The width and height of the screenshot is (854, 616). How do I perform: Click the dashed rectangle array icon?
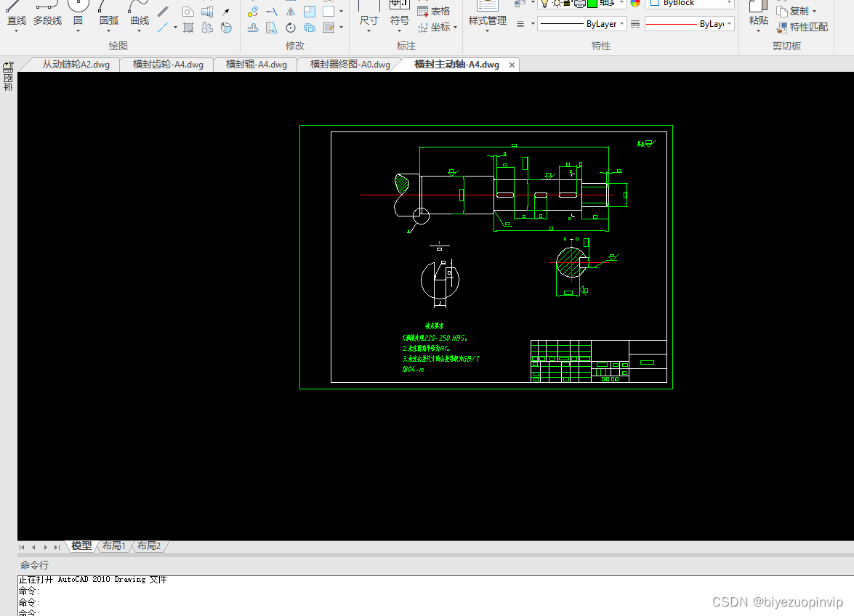329,12
